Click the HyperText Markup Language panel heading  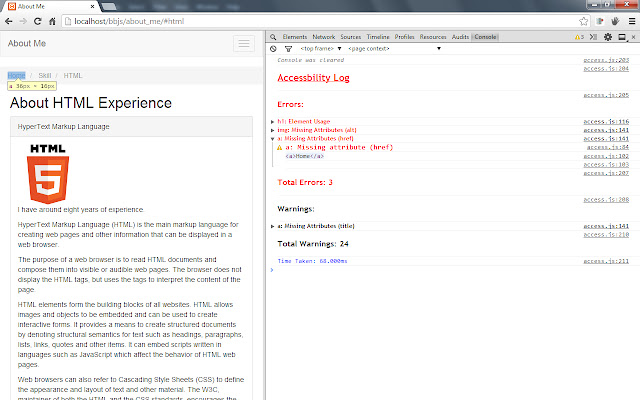point(64,127)
